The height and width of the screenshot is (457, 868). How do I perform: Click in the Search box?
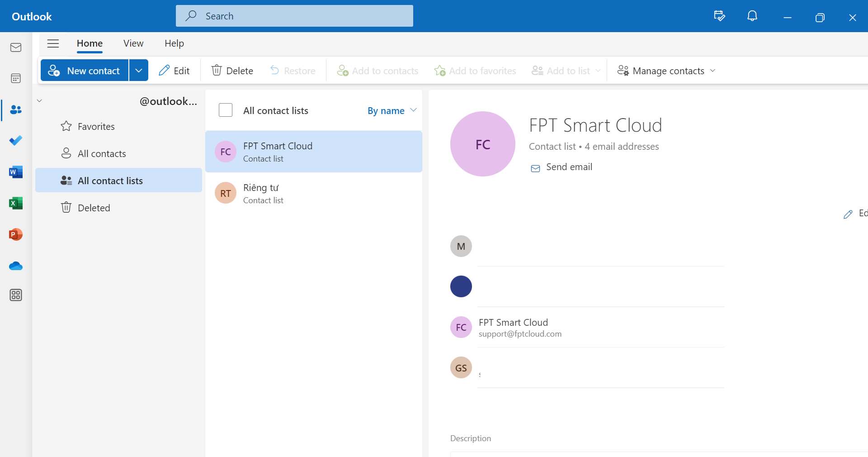coord(294,16)
